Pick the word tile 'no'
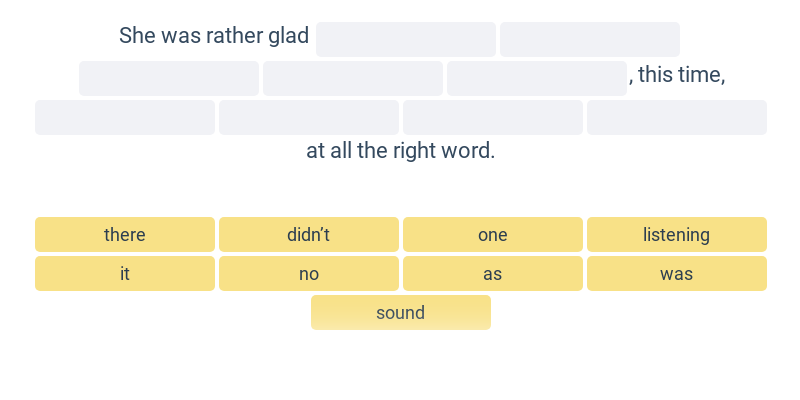This screenshot has height=400, width=800. coord(309,273)
